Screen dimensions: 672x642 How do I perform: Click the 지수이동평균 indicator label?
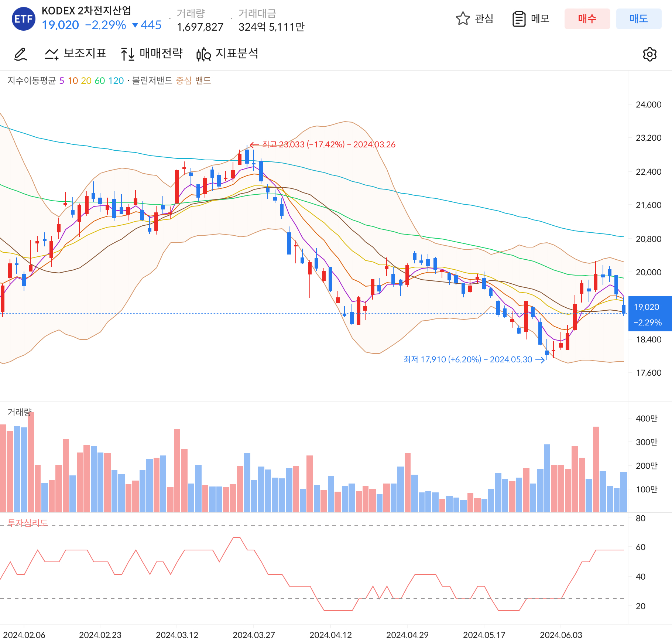tap(32, 81)
